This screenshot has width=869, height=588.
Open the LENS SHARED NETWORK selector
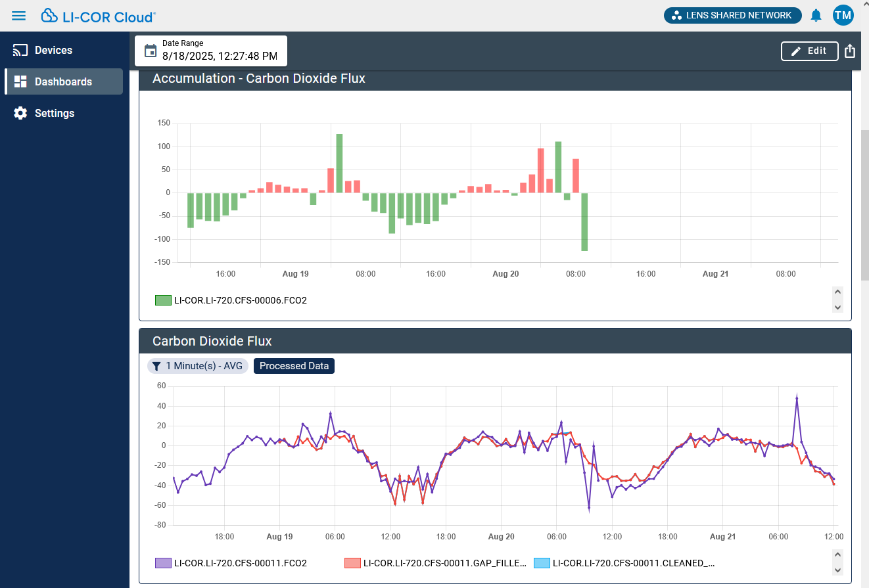[x=732, y=15]
